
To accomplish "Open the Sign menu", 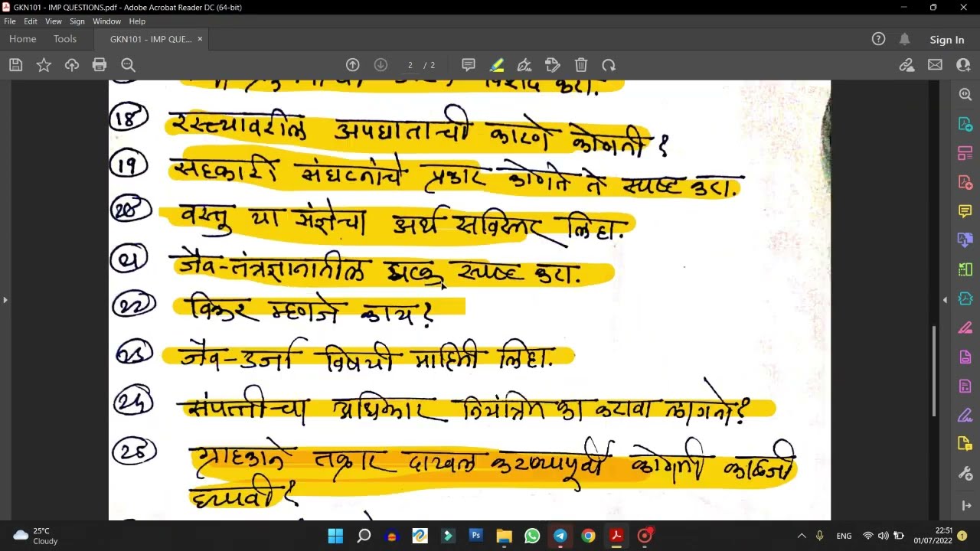I will click(x=77, y=21).
